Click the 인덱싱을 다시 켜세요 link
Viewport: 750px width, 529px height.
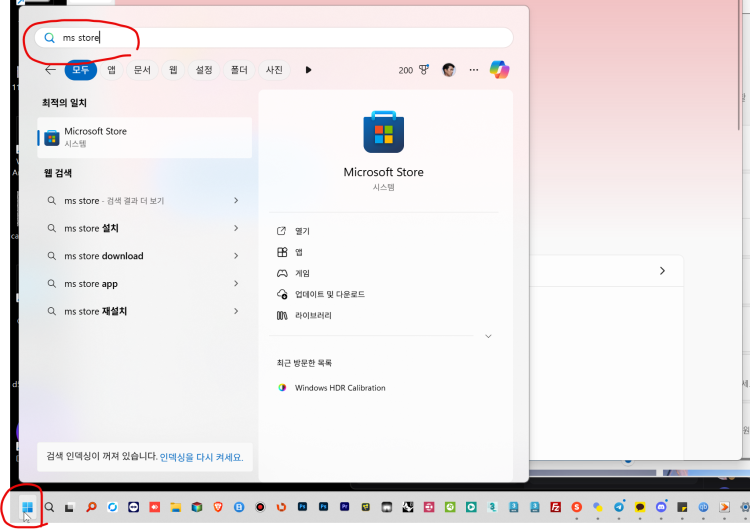point(201,457)
